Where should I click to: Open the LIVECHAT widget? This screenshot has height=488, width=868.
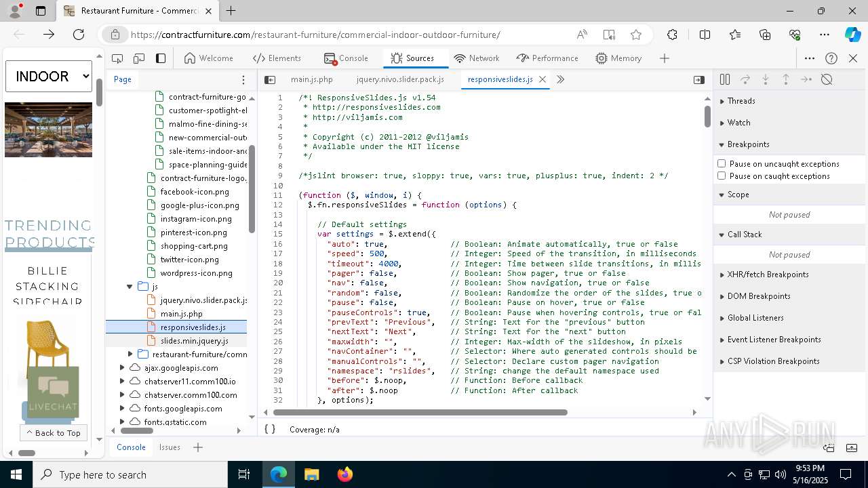click(x=53, y=392)
